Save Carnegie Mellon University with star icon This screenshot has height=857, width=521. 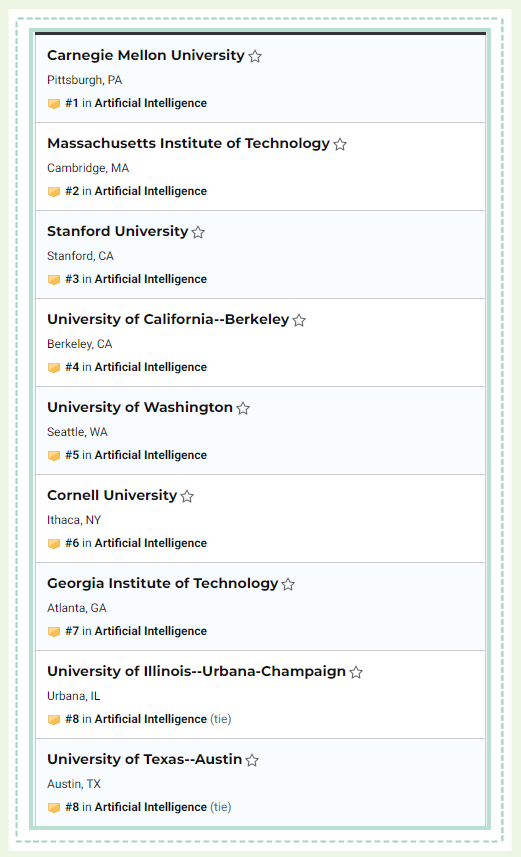(x=255, y=56)
